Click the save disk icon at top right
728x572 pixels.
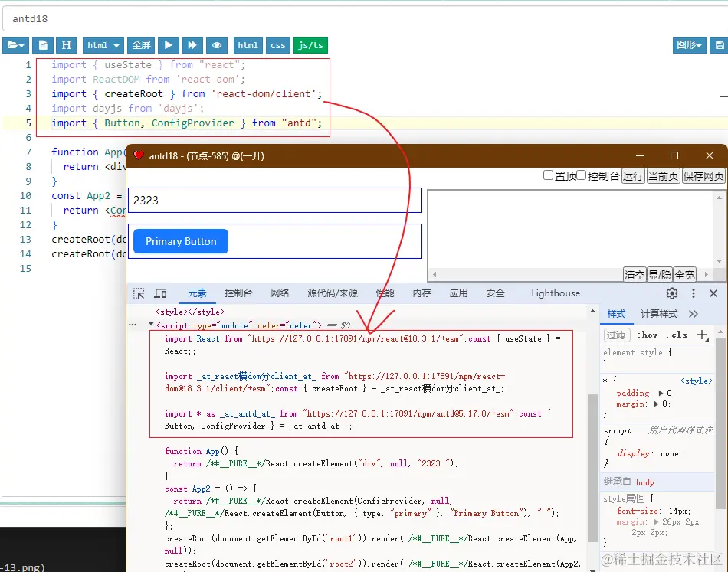coord(719,45)
